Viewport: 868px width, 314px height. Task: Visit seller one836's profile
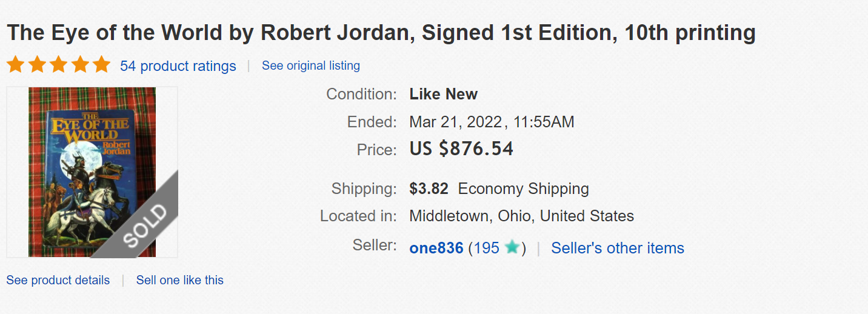(436, 248)
